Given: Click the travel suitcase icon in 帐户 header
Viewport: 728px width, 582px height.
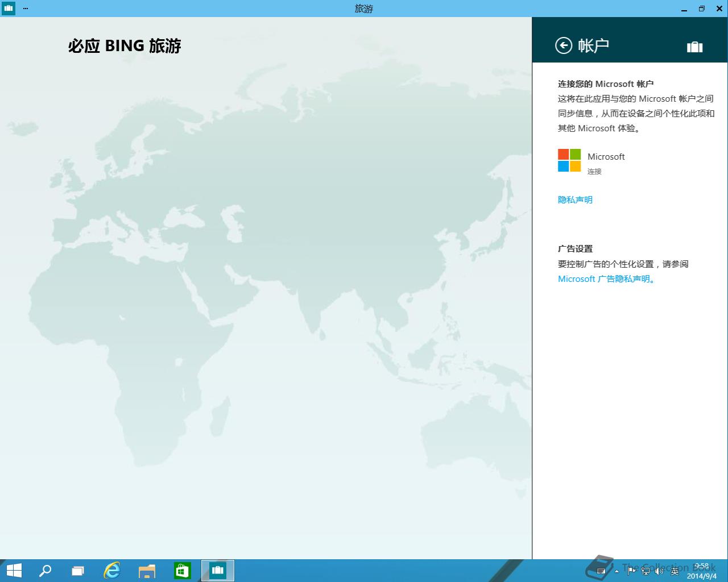Looking at the screenshot, I should (x=694, y=47).
